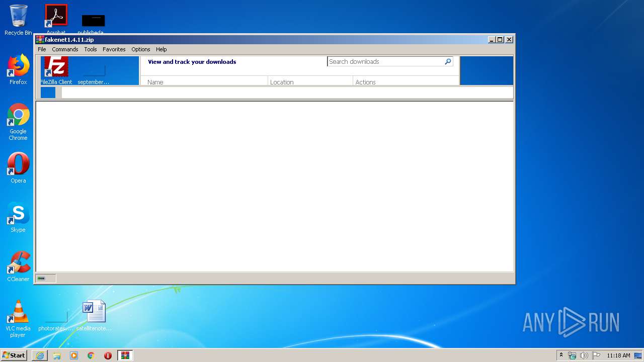
Task: Select the photorates file on desktop
Action: click(55, 320)
